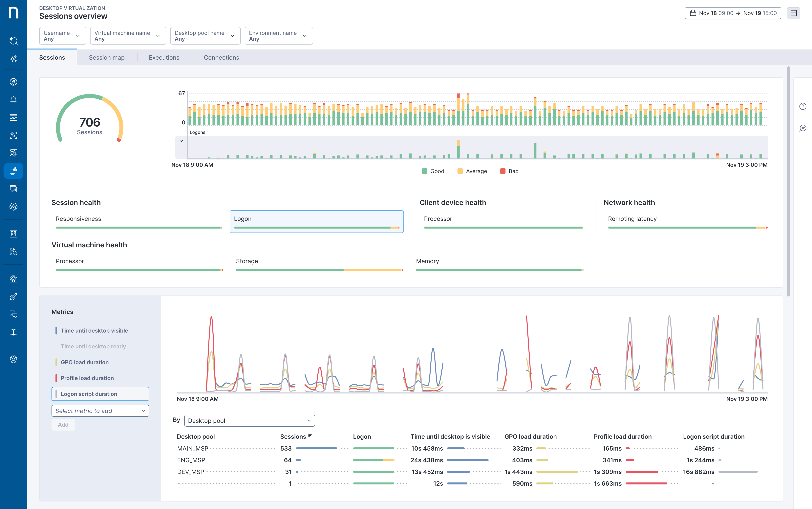Toggle the Profile load duration metric

click(x=87, y=378)
